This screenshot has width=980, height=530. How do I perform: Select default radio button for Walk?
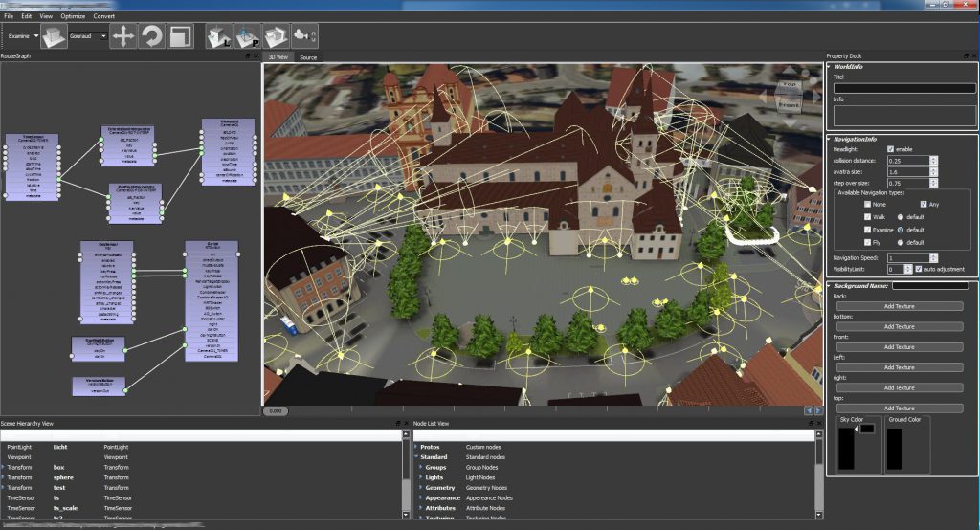[901, 217]
